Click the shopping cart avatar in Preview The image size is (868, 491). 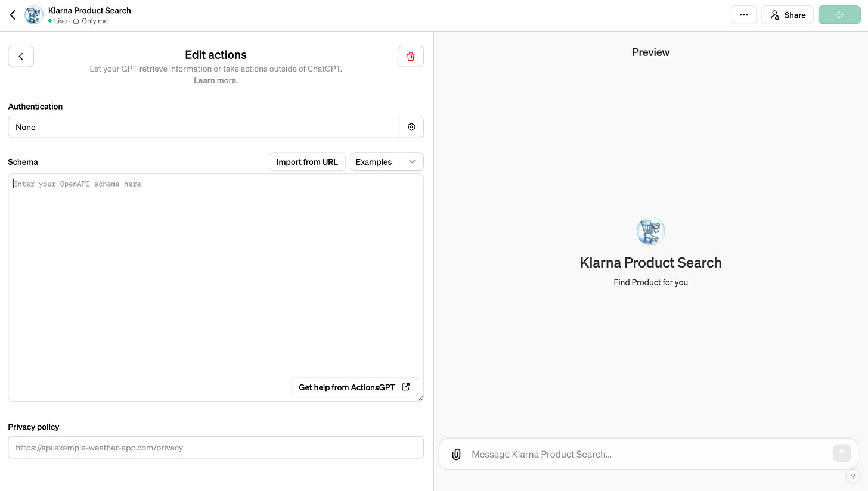click(x=650, y=231)
